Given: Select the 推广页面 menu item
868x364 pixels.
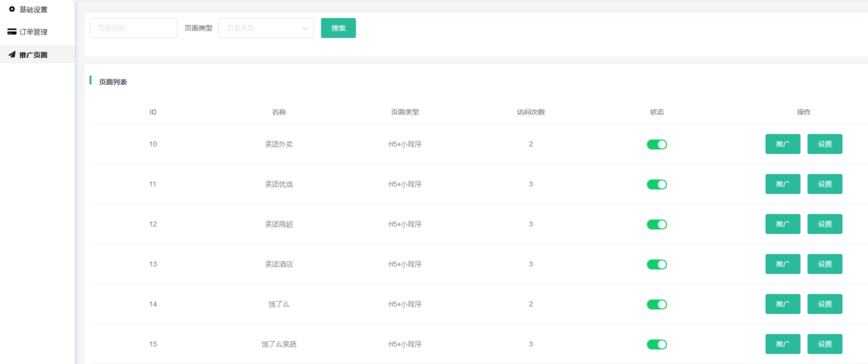Looking at the screenshot, I should click(x=37, y=54).
